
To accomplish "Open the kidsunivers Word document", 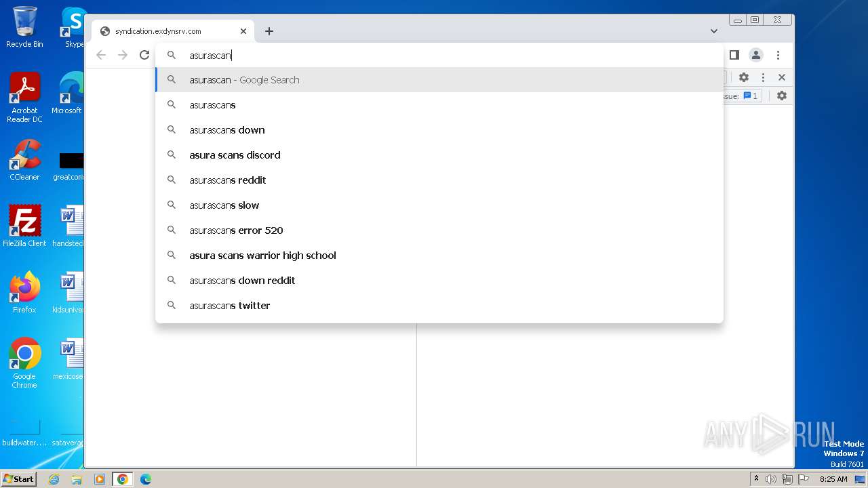I will pyautogui.click(x=68, y=293).
